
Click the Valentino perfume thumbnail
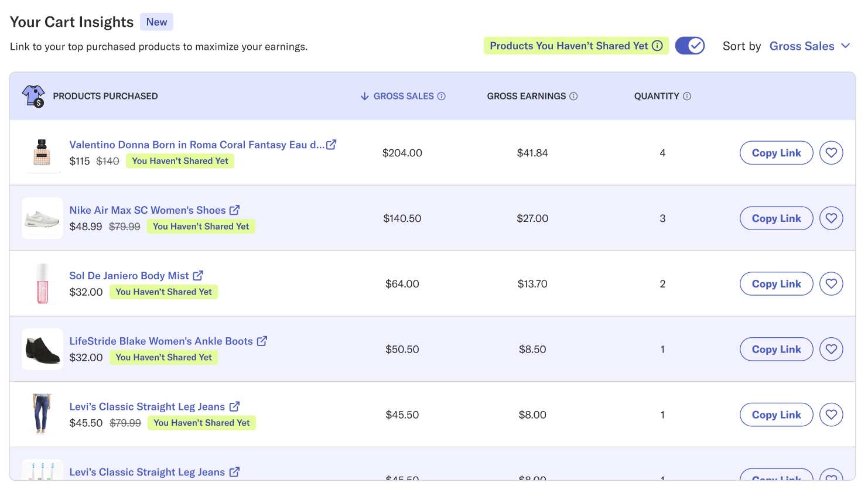pyautogui.click(x=42, y=153)
